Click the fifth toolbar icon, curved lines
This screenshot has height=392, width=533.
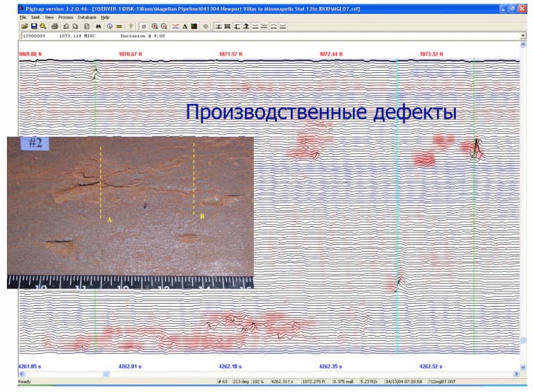pos(255,26)
